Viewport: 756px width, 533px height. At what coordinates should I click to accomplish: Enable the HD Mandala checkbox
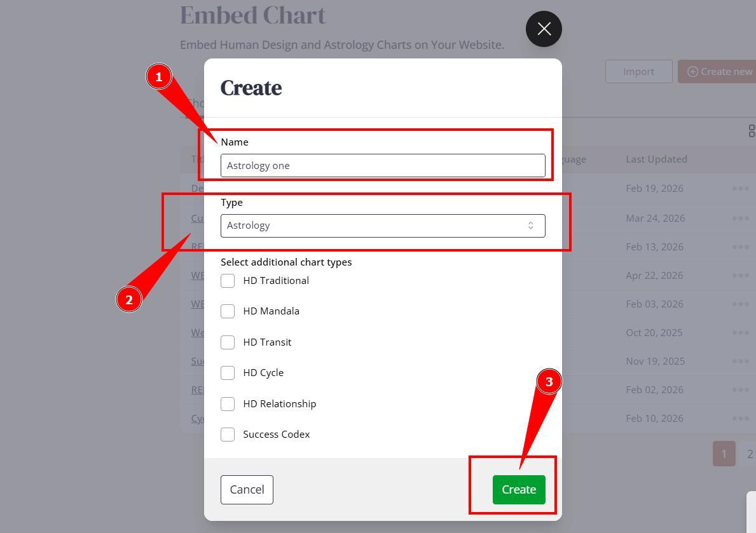click(x=228, y=311)
